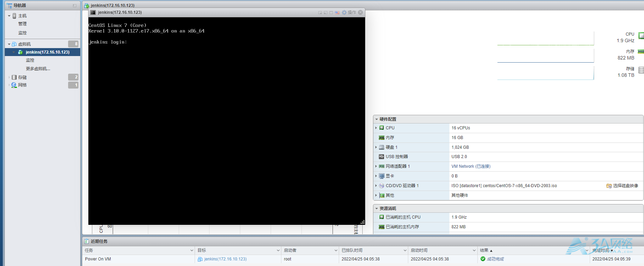This screenshot has height=266, width=644.
Task: Click the first window-size icon in console title bar
Action: [320, 12]
